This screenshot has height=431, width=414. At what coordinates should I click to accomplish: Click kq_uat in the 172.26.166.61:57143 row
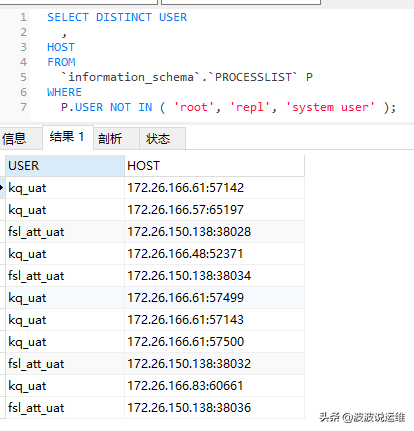click(x=65, y=320)
